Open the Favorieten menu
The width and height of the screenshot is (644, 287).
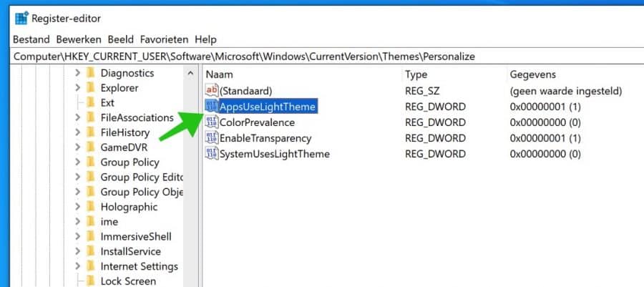[165, 39]
